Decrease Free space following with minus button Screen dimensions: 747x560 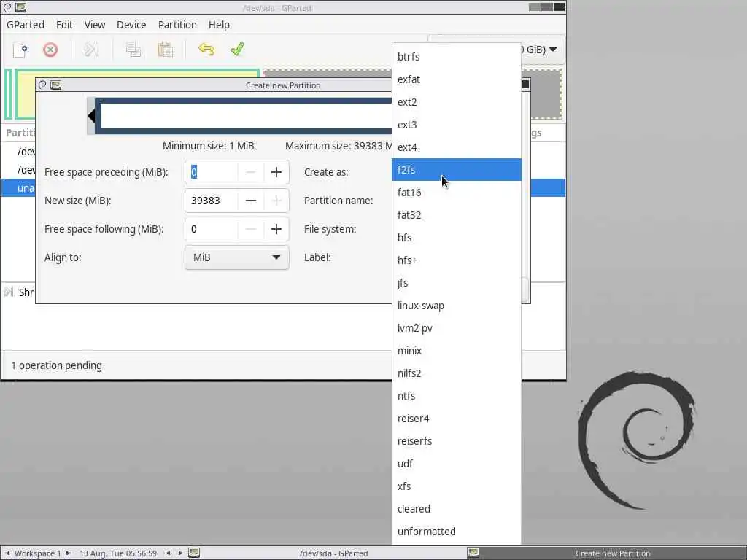click(251, 229)
